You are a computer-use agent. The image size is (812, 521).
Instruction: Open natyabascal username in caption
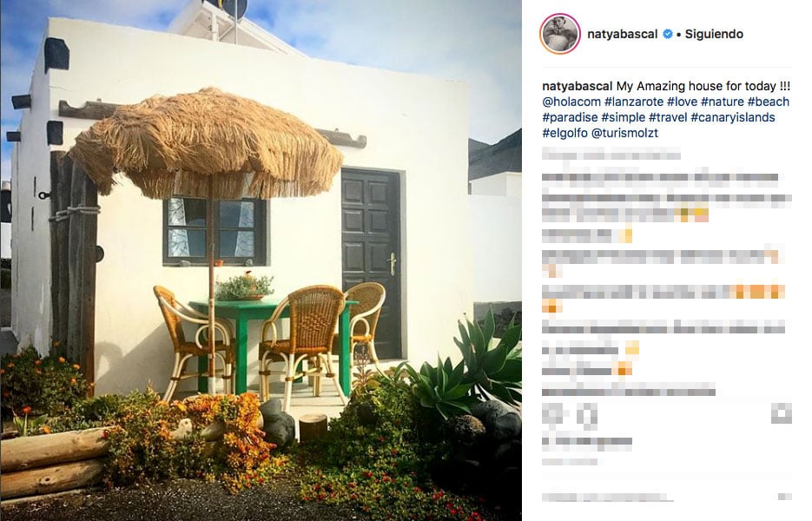point(578,86)
